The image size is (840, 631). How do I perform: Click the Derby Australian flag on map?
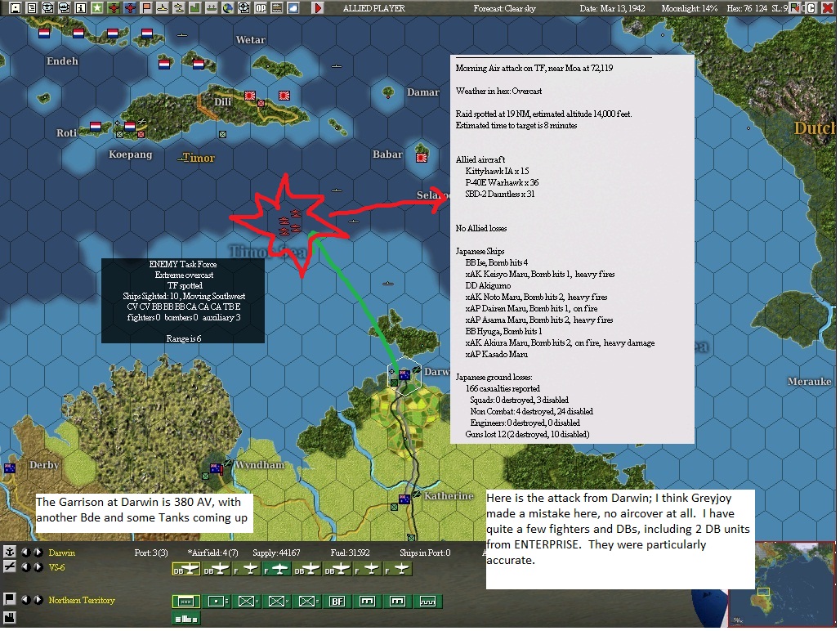(x=10, y=468)
